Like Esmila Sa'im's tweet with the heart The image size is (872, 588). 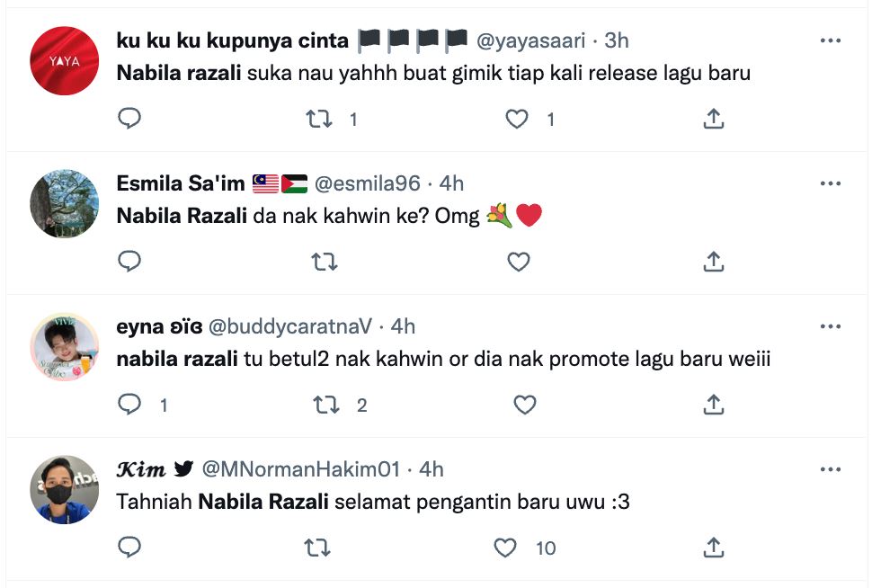coord(520,262)
